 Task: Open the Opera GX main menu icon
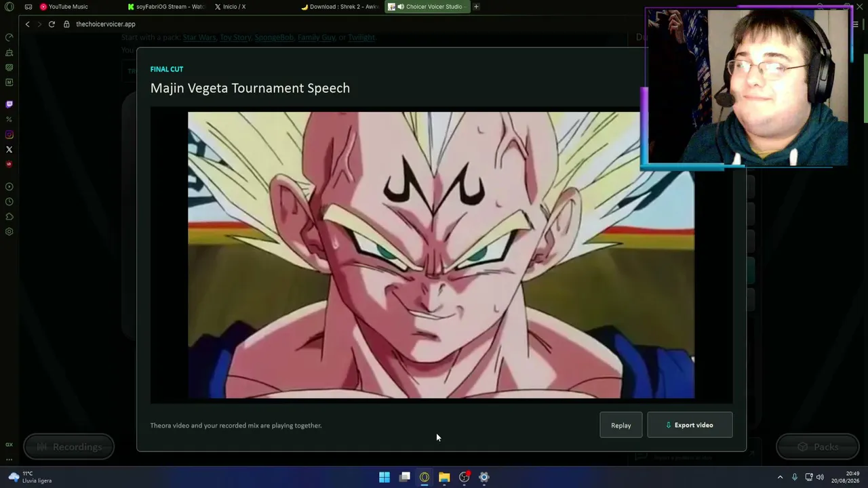tap(9, 7)
